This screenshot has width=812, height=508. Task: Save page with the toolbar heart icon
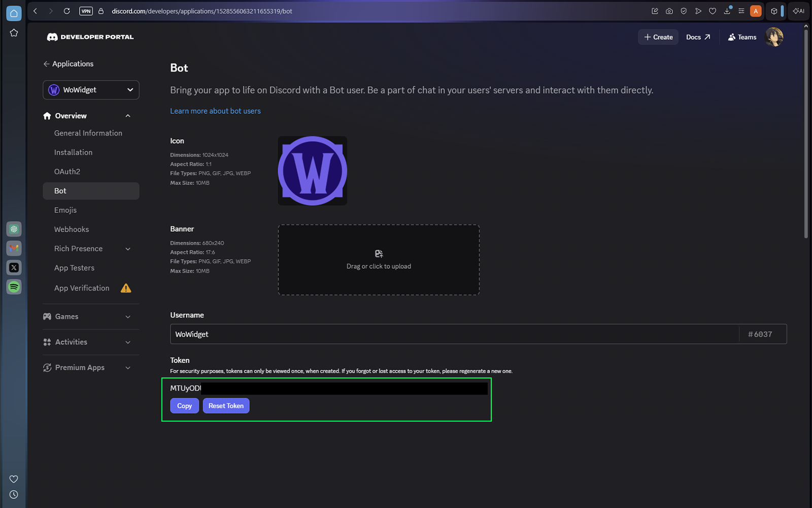(x=713, y=11)
